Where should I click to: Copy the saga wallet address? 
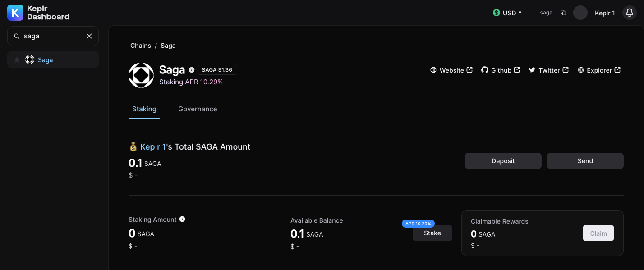click(563, 13)
